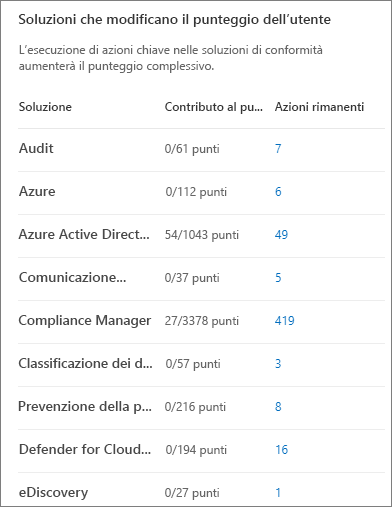Image resolution: width=392 pixels, height=507 pixels.
Task: Select the Azure solution row
Action: [201, 193]
